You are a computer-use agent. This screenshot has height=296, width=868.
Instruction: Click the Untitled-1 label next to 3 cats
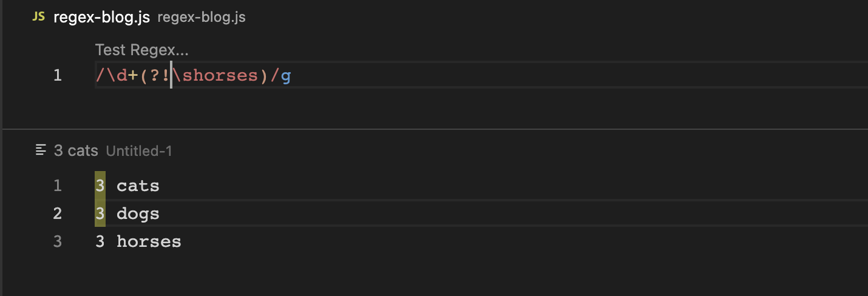coord(139,151)
